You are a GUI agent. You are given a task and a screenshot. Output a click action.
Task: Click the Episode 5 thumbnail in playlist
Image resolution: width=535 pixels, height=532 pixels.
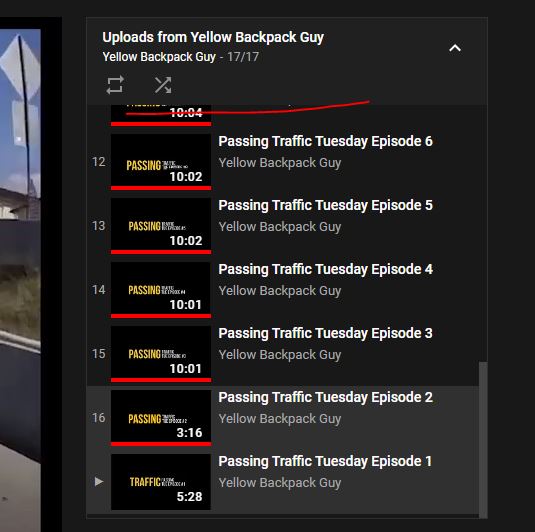click(161, 226)
